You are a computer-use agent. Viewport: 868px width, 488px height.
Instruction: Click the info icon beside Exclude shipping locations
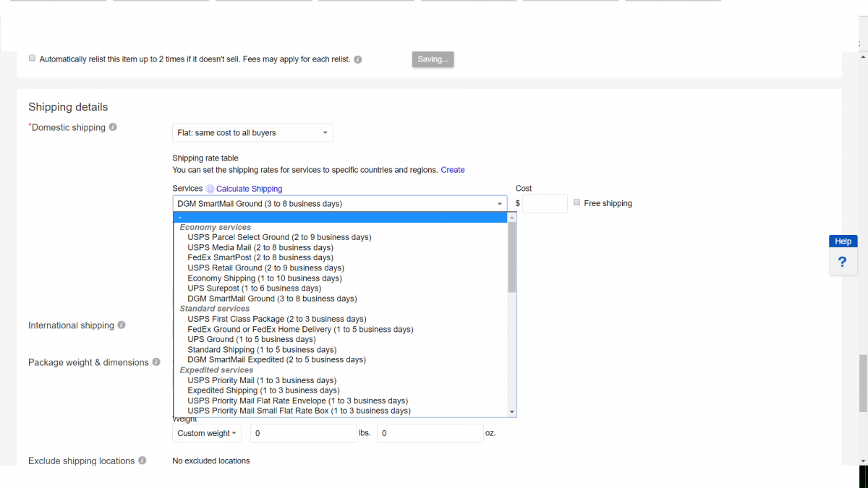tap(142, 461)
